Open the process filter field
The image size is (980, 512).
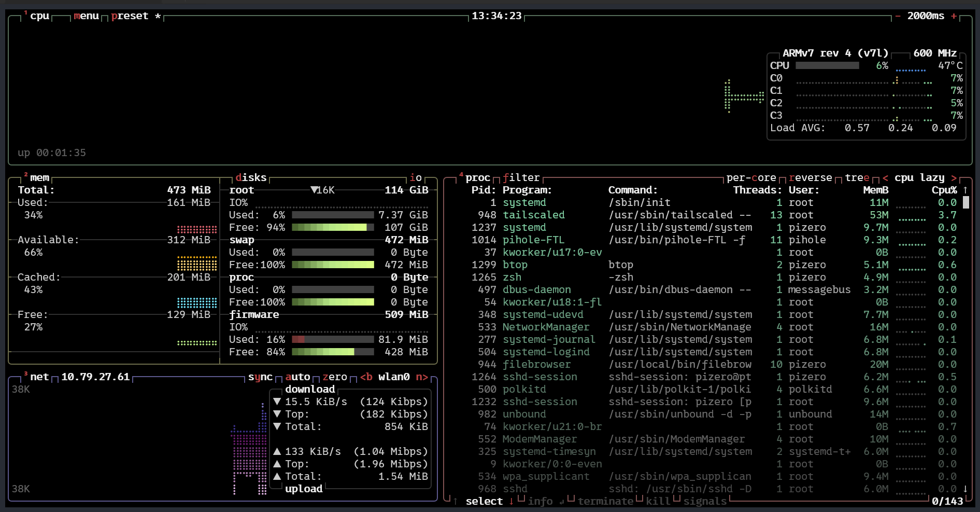[x=521, y=178]
